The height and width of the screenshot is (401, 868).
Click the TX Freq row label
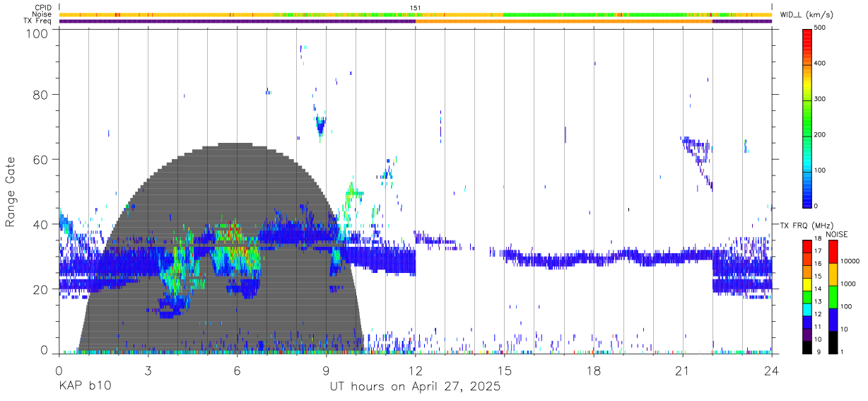tap(38, 21)
